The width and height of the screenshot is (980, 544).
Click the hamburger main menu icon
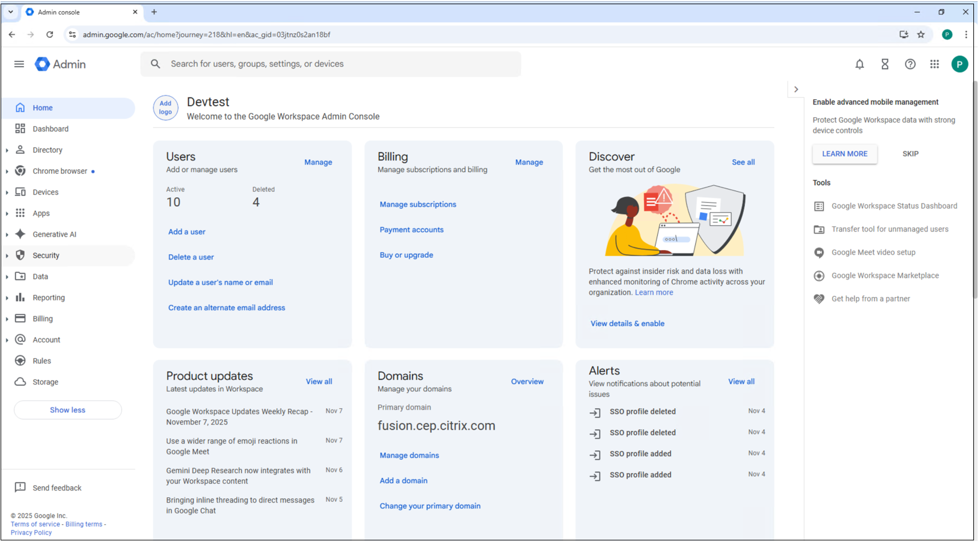point(19,64)
